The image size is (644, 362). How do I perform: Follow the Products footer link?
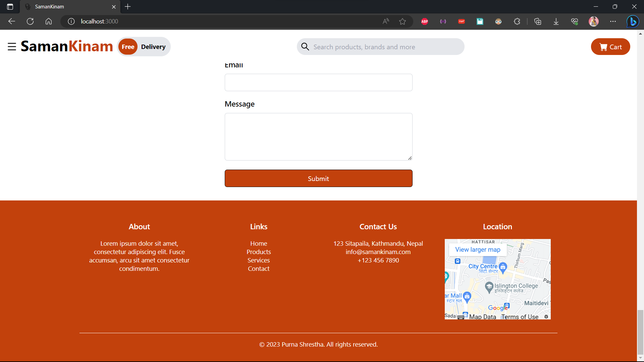(259, 252)
